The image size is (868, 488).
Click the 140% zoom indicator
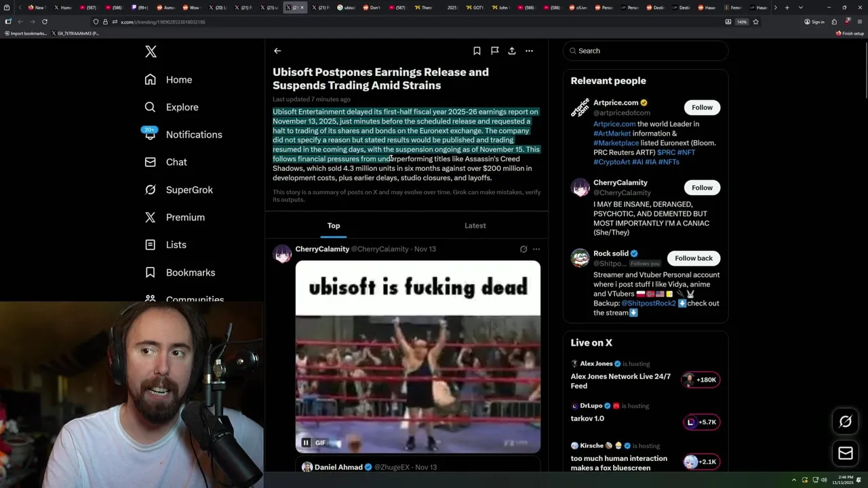coord(742,22)
